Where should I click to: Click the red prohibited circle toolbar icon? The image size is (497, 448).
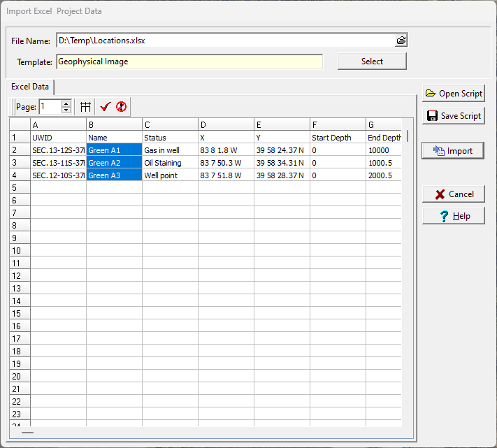[121, 107]
